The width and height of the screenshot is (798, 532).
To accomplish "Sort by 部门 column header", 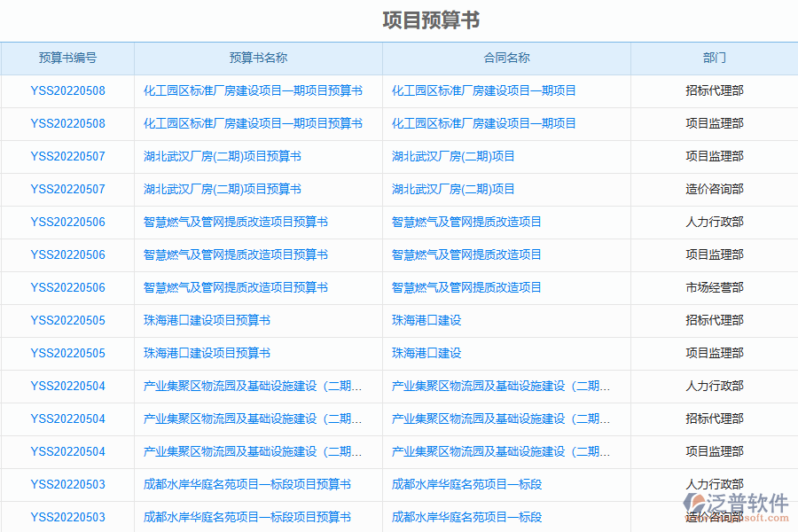I will coord(714,58).
